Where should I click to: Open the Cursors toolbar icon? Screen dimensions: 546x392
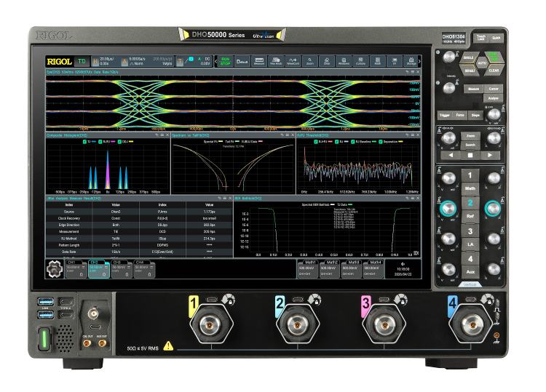click(x=360, y=61)
